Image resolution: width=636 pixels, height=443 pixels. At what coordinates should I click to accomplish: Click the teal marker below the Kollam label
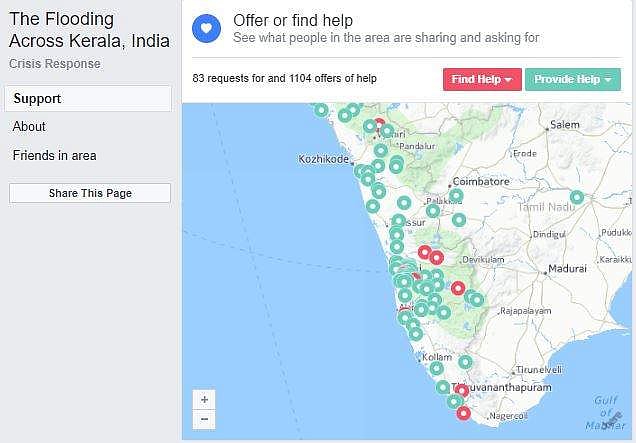pyautogui.click(x=437, y=369)
